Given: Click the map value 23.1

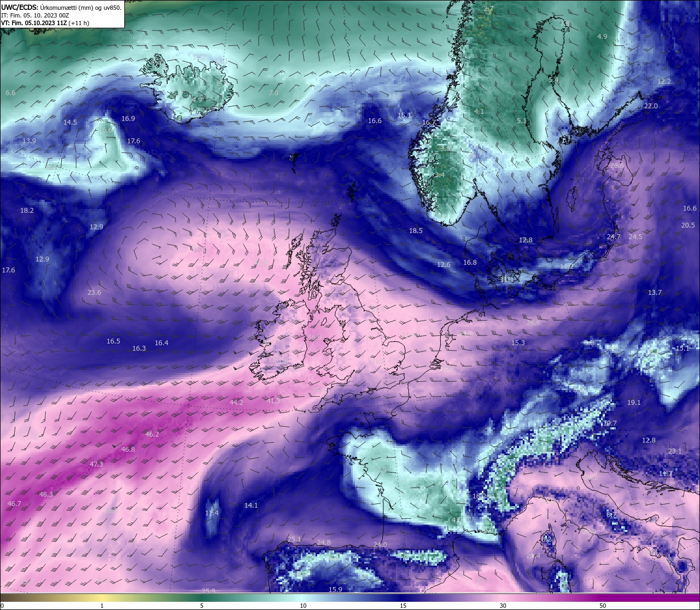Looking at the screenshot, I should tap(675, 451).
